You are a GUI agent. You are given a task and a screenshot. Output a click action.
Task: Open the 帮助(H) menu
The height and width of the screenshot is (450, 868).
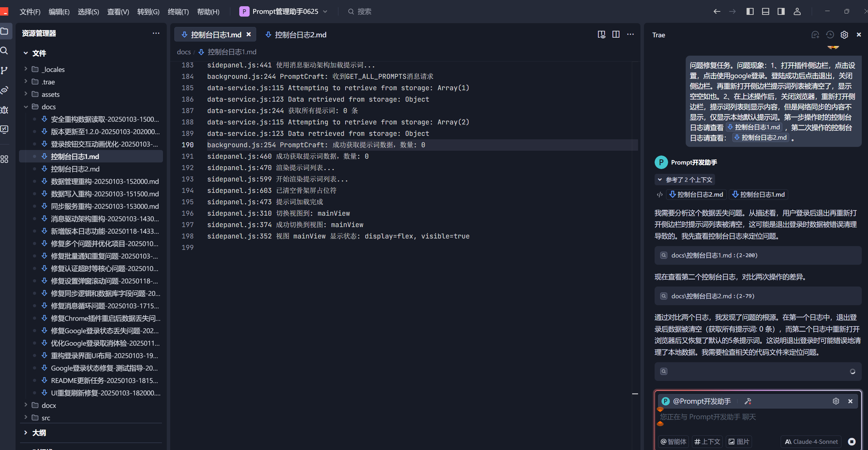point(208,12)
